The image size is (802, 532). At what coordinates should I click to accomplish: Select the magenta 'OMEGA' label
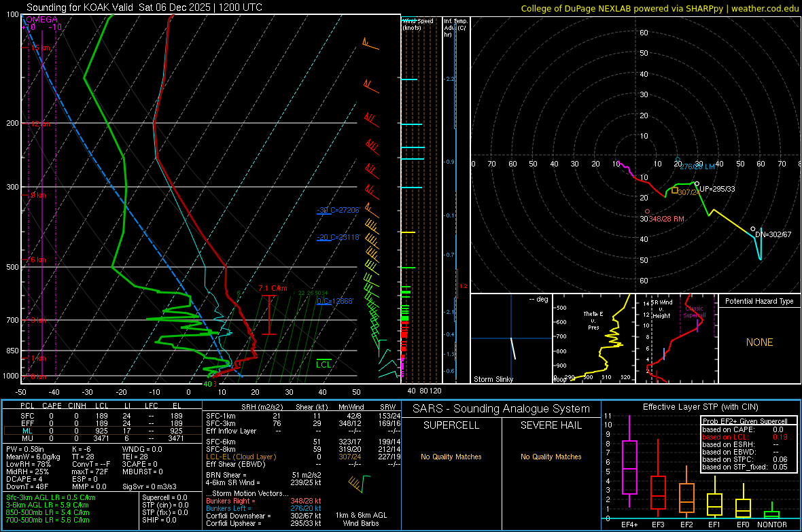tap(41, 20)
